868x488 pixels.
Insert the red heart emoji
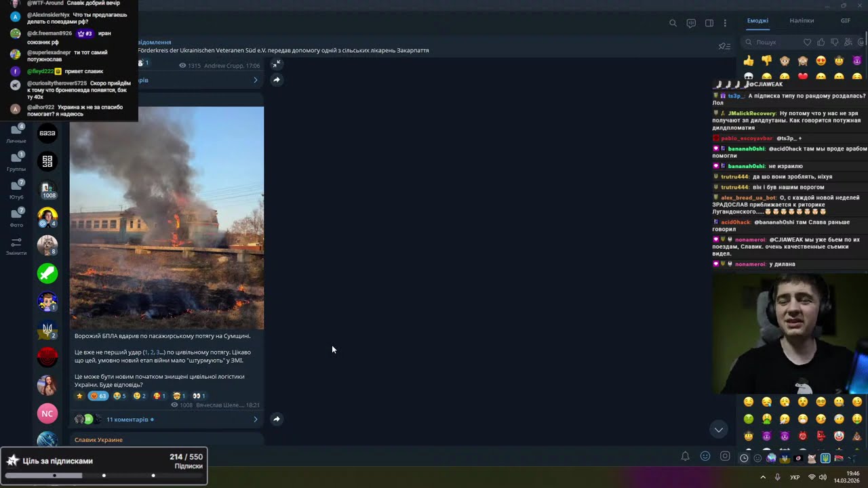click(x=803, y=77)
